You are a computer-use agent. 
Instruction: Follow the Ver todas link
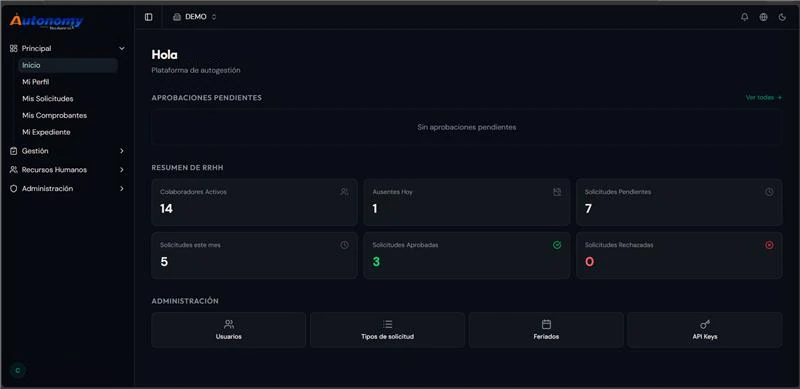(x=764, y=98)
